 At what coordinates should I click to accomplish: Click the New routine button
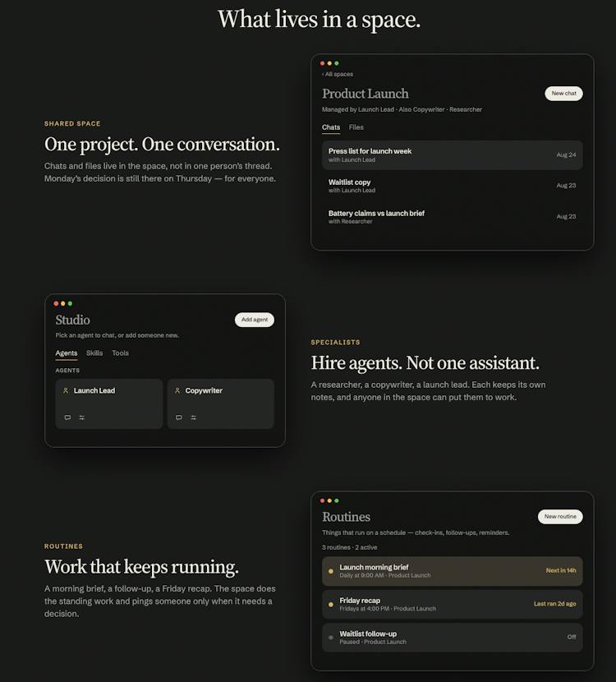(x=560, y=517)
